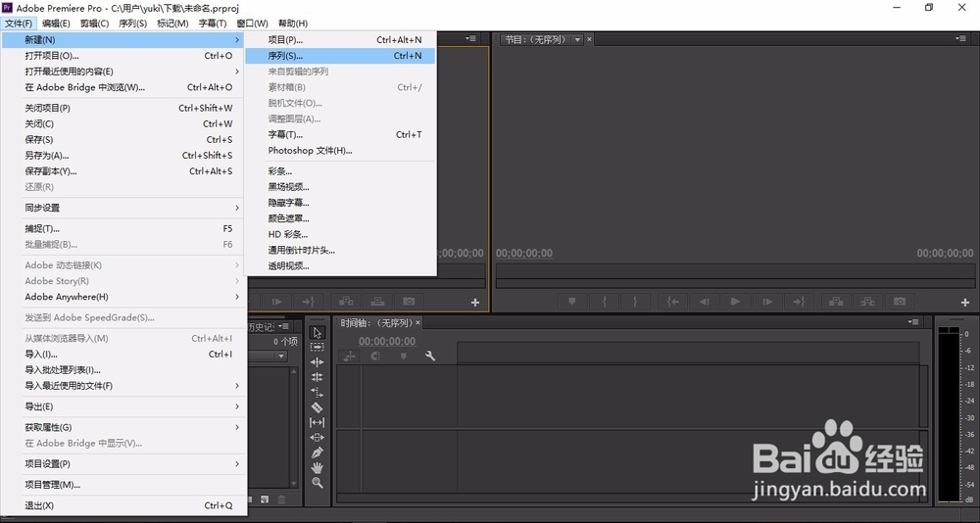Choose 项目(P)... from New submenu
The width and height of the screenshot is (980, 523).
[x=339, y=39]
